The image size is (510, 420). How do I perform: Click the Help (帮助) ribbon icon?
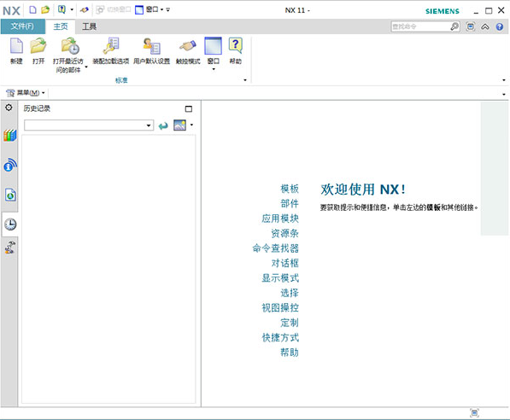click(236, 46)
